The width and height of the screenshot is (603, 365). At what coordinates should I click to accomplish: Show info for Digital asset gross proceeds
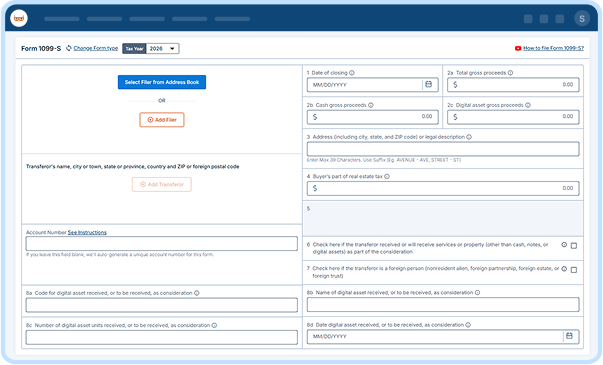coord(528,105)
